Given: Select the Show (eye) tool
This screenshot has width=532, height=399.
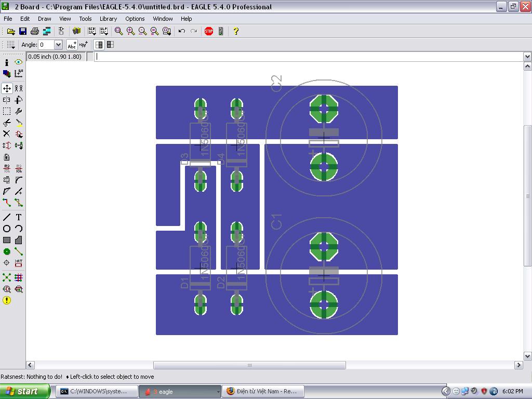Looking at the screenshot, I should (19, 62).
